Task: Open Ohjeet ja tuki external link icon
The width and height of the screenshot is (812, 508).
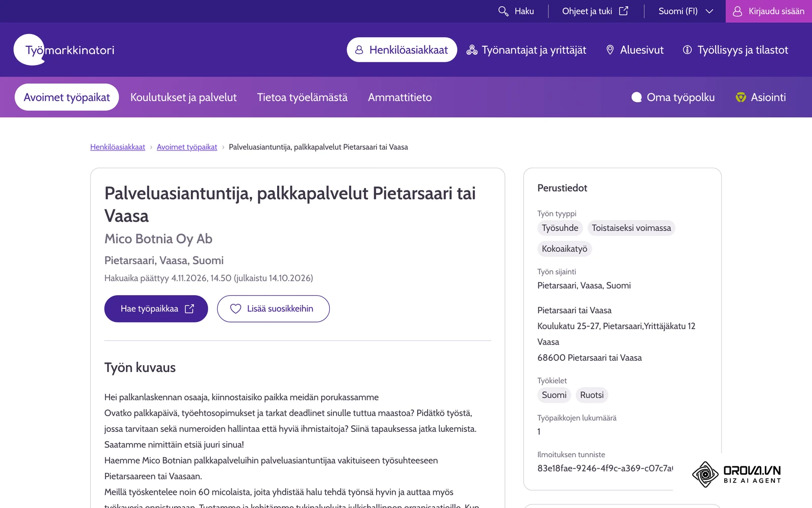Action: coord(624,11)
